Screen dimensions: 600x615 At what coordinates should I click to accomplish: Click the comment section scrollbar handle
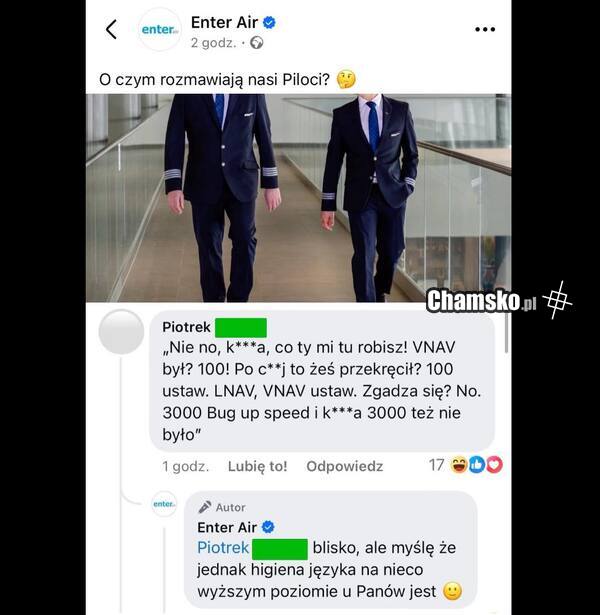click(x=506, y=332)
